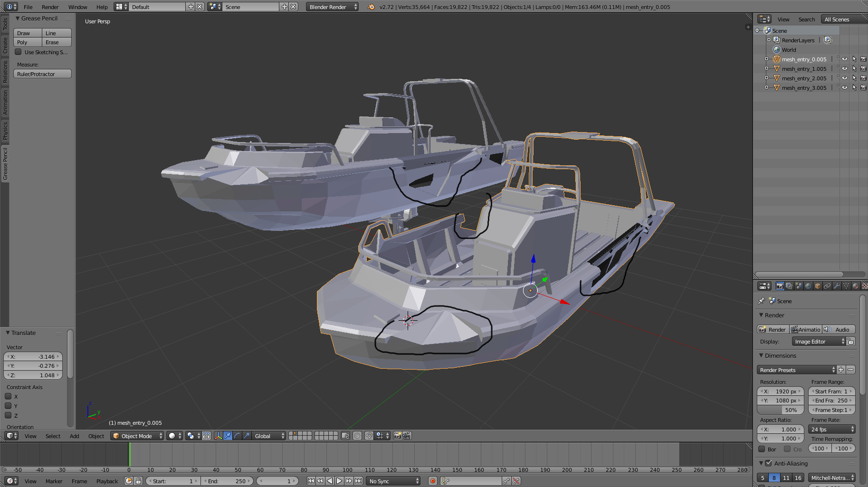This screenshot has height=487, width=868.
Task: Enable the X constraint axis checkbox
Action: [8, 396]
